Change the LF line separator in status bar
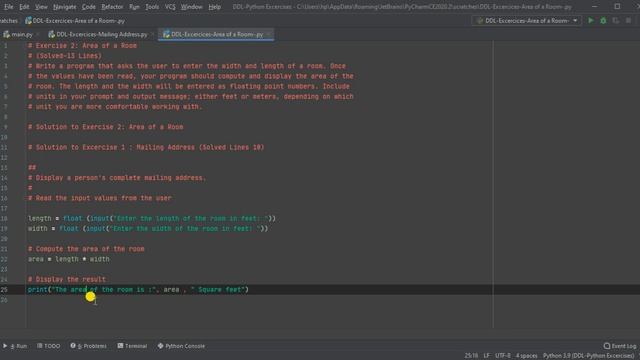640x360 pixels. [x=487, y=356]
